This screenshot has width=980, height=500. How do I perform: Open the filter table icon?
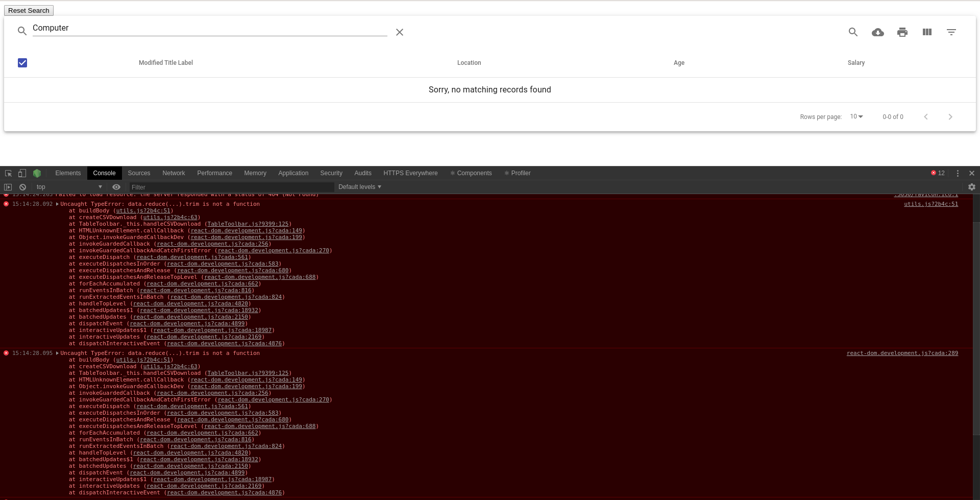point(951,32)
